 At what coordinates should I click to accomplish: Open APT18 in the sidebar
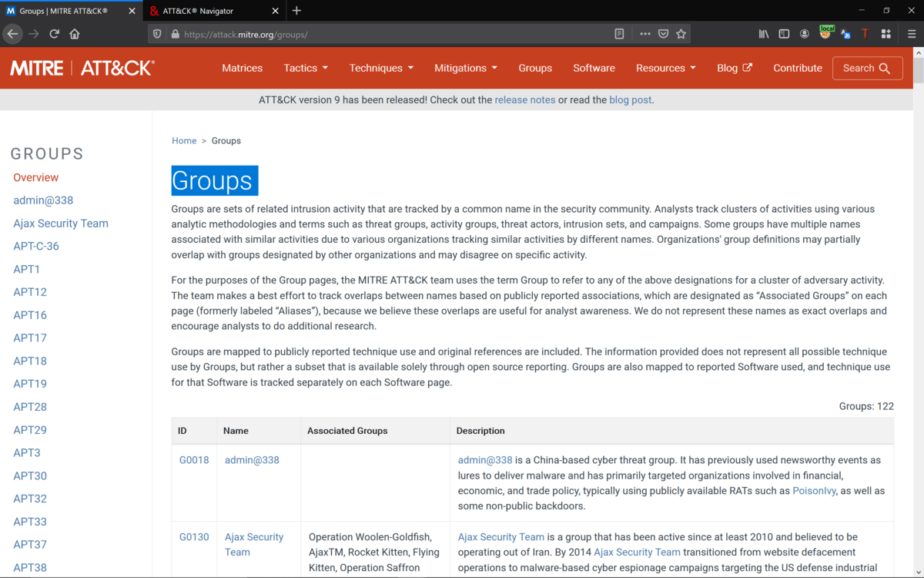(x=30, y=361)
